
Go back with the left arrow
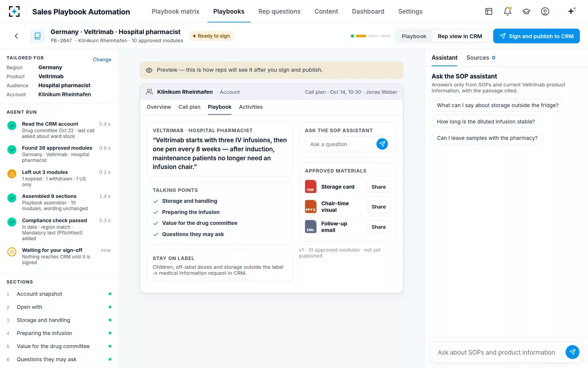click(x=16, y=36)
